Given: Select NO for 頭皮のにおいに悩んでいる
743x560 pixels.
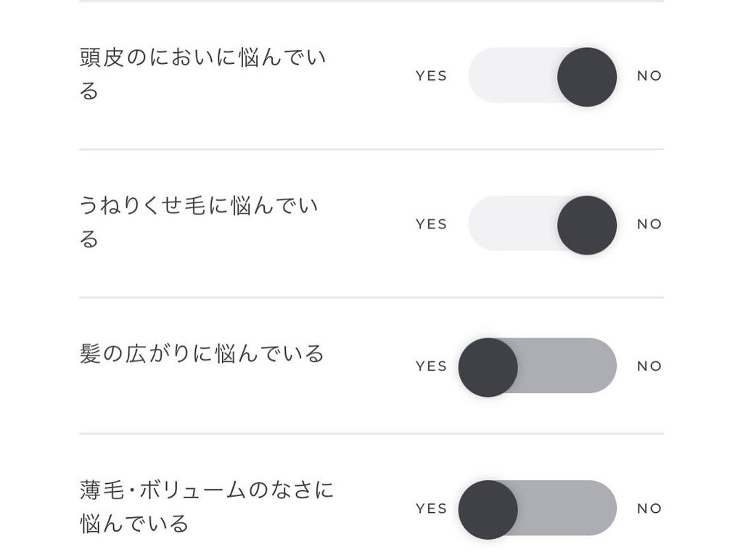Looking at the screenshot, I should pos(649,76).
